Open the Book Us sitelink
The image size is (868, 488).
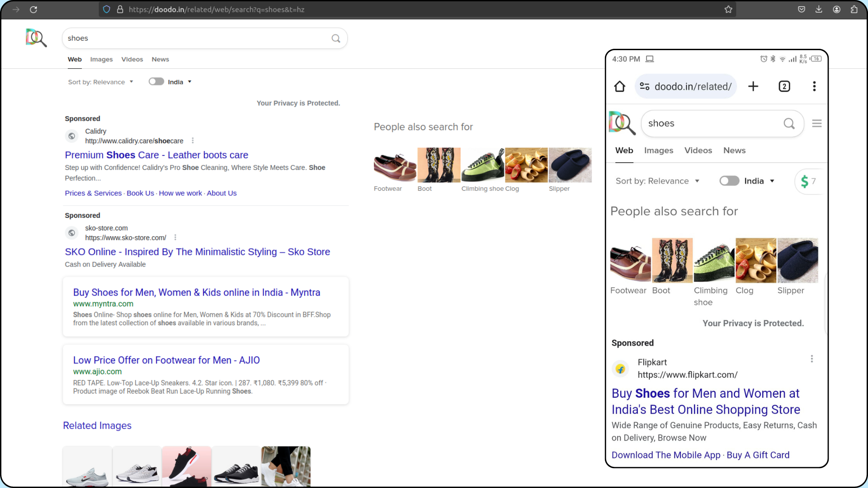[140, 193]
